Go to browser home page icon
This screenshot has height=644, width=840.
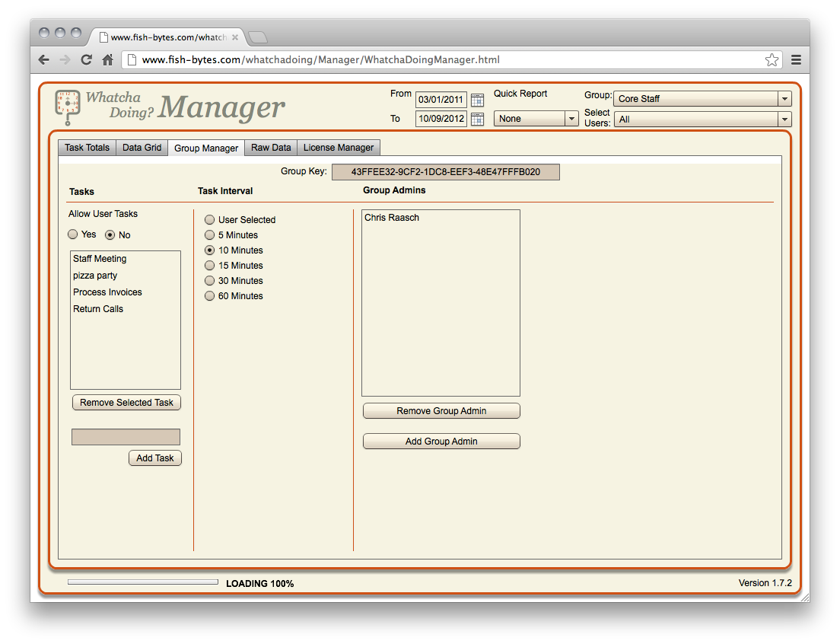(108, 60)
